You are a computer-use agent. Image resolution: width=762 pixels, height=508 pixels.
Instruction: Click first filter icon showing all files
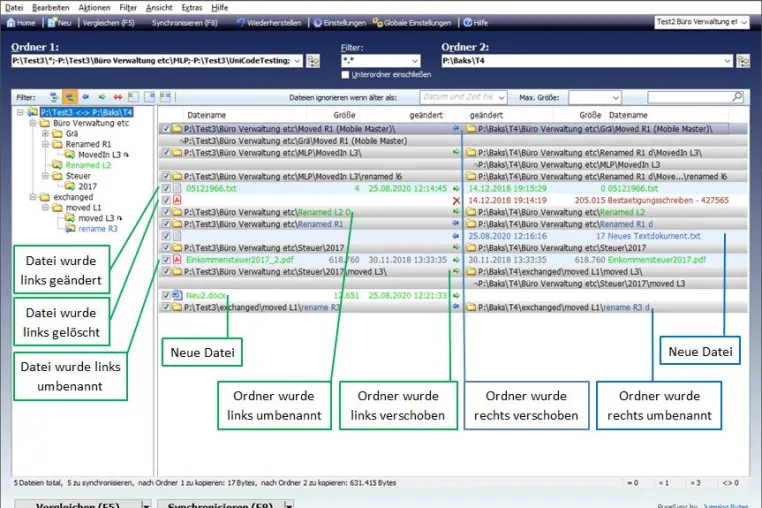pyautogui.click(x=54, y=97)
